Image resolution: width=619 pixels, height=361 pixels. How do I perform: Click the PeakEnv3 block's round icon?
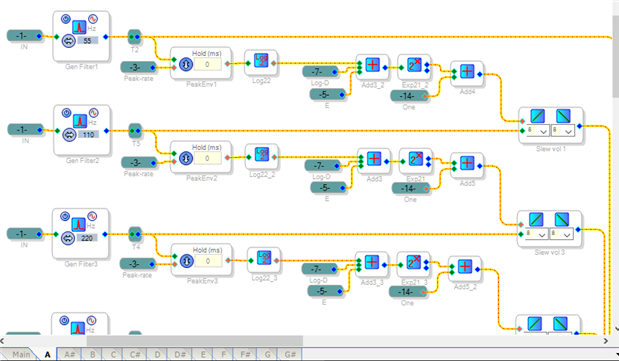click(187, 261)
